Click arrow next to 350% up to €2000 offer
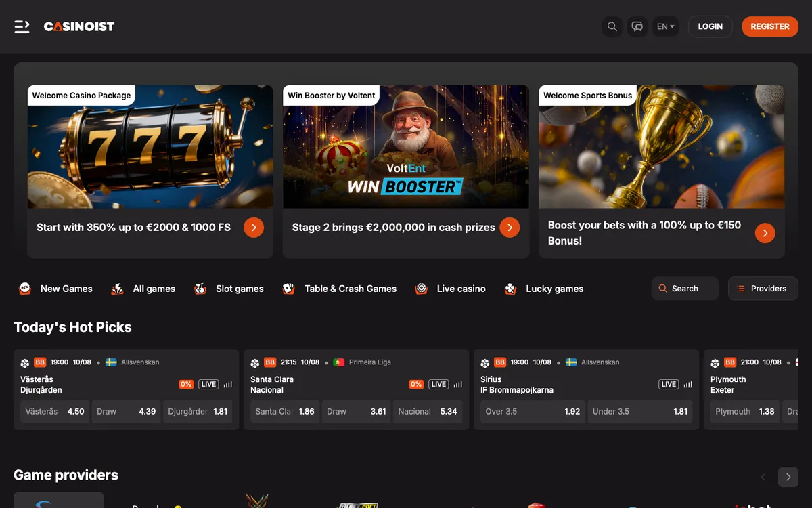This screenshot has height=508, width=812. [254, 228]
